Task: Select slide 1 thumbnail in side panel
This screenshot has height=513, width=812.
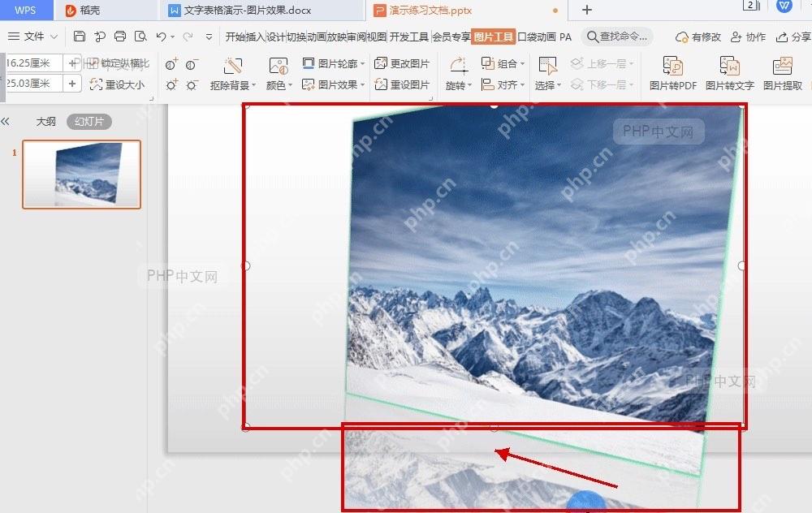Action: click(81, 175)
